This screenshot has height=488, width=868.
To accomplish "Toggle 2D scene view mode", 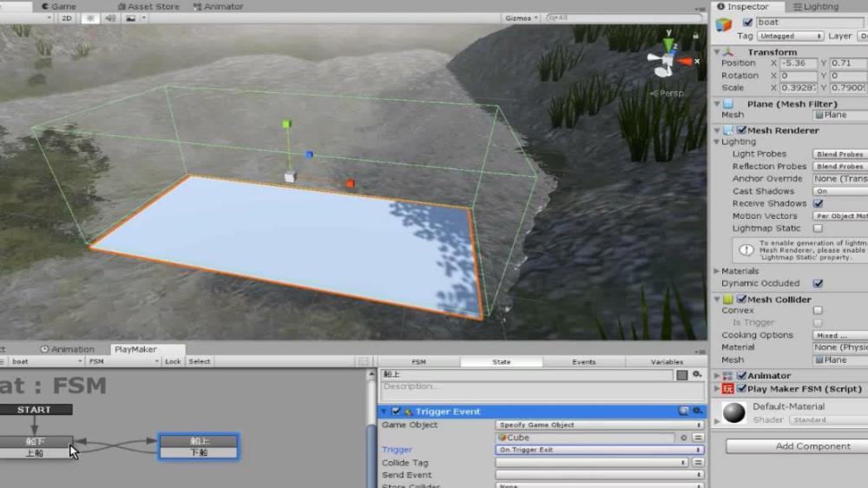I will click(x=67, y=18).
